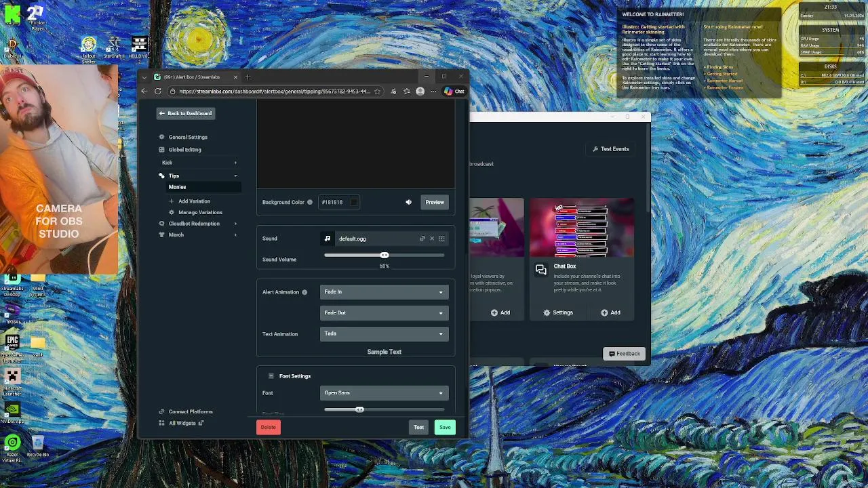
Task: Open the Background Color swatch picker
Action: click(353, 202)
